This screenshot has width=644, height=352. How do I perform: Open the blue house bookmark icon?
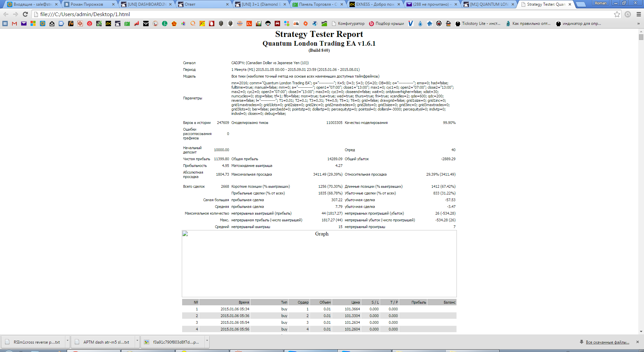click(x=430, y=24)
